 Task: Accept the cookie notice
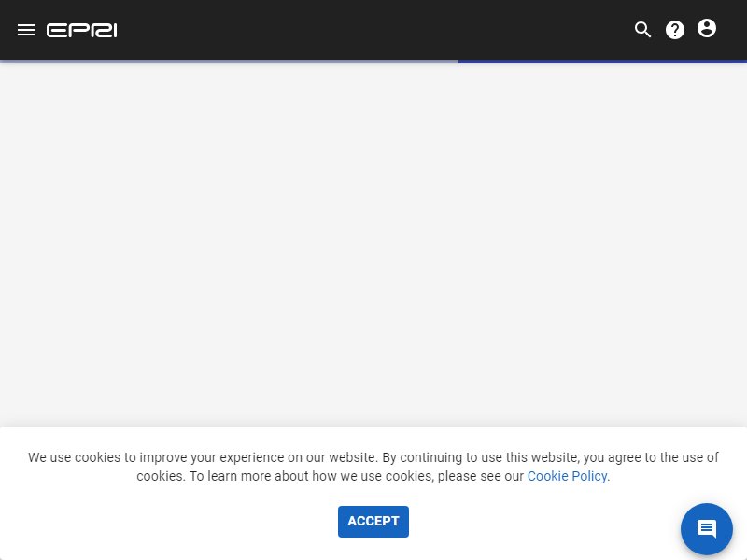pyautogui.click(x=373, y=522)
